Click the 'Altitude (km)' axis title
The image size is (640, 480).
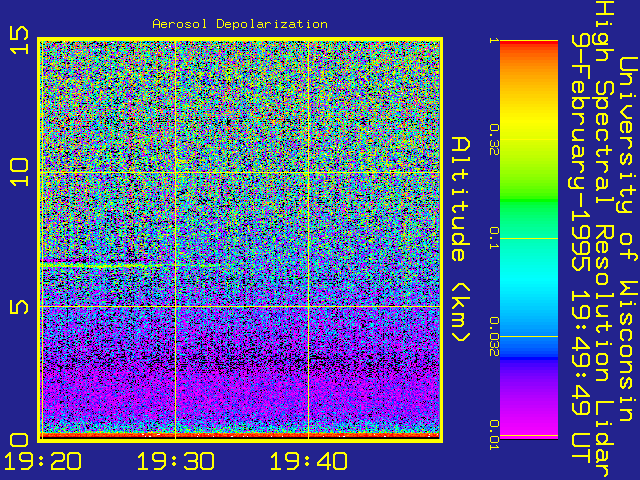[x=461, y=239]
